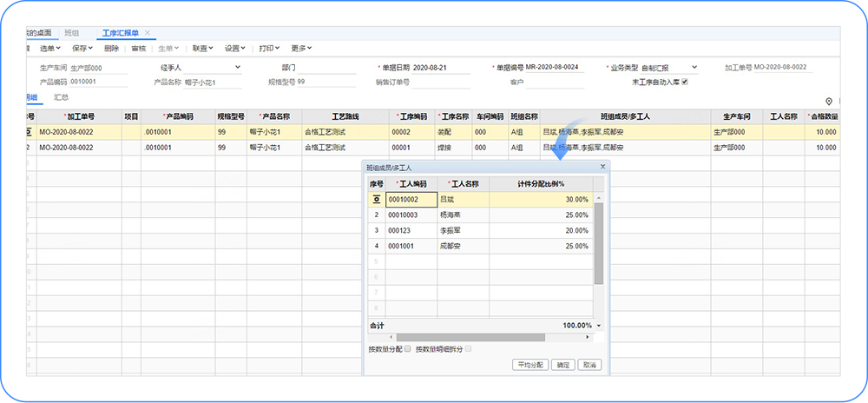Close the 班组成员/多工人 dialog
The width and height of the screenshot is (868, 403).
[x=603, y=166]
